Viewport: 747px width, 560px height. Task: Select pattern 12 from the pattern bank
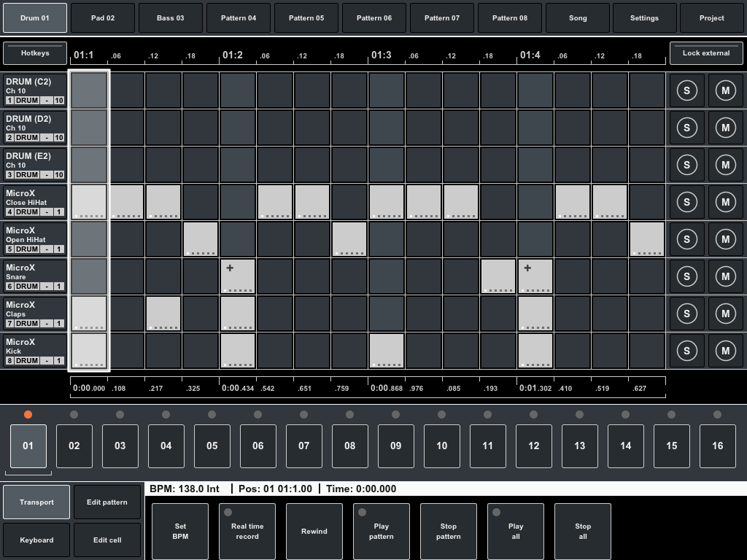pyautogui.click(x=533, y=446)
